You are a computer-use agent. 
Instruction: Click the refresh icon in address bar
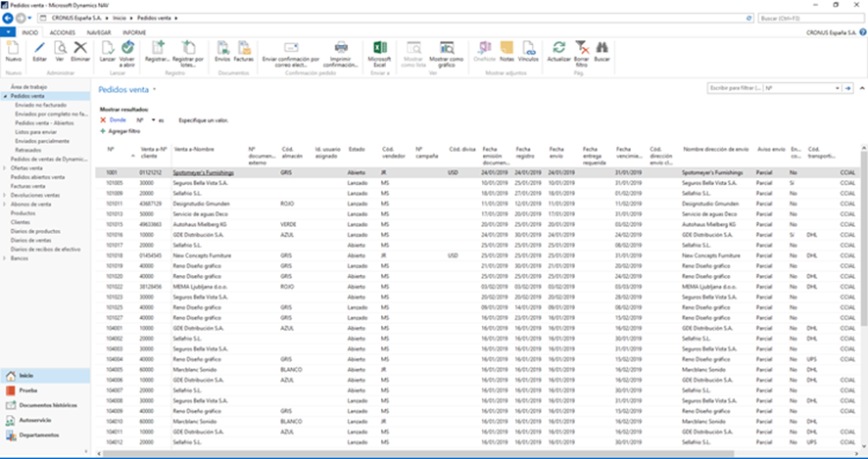point(749,19)
